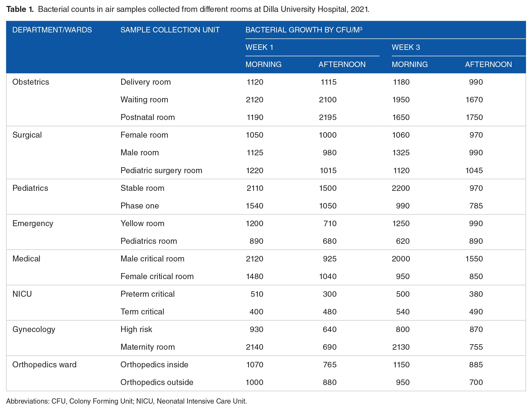Image resolution: width=532 pixels, height=411 pixels.
Task: Click the Abbreviations footnote text
Action: pyautogui.click(x=126, y=401)
